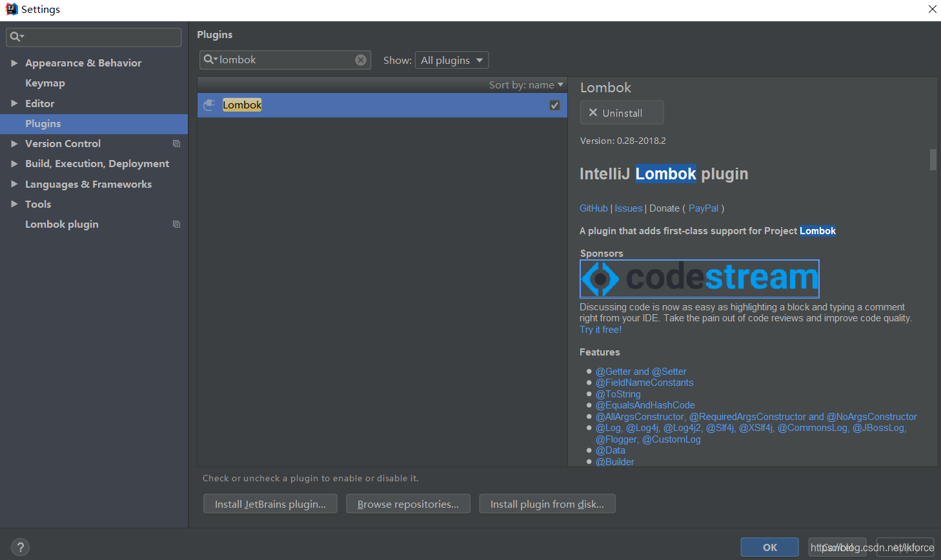Click the Lombok plugin plug icon
The width and height of the screenshot is (941, 560).
point(209,105)
